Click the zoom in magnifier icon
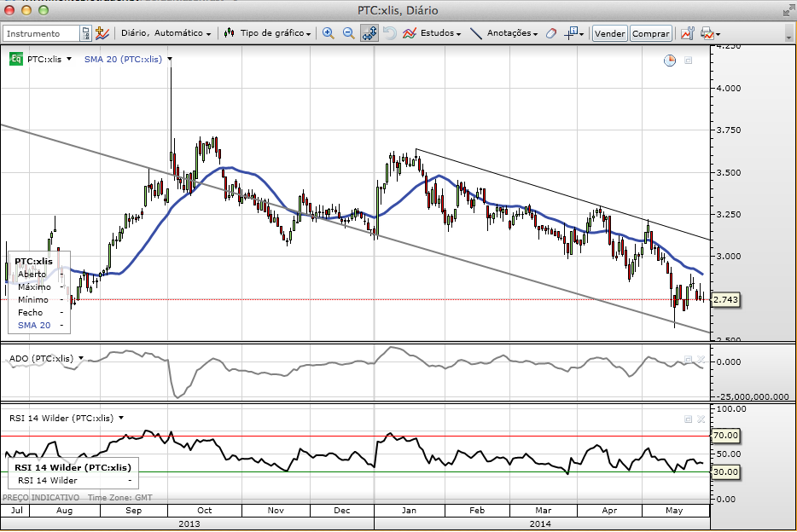 (x=328, y=33)
